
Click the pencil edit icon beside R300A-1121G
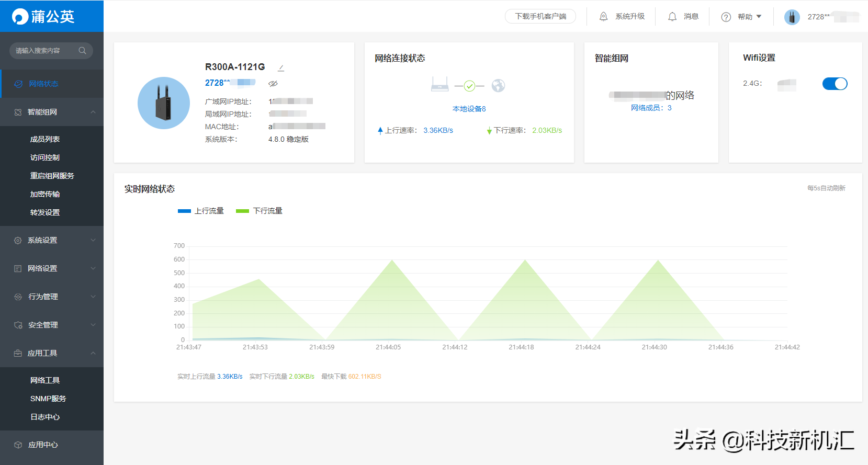281,67
